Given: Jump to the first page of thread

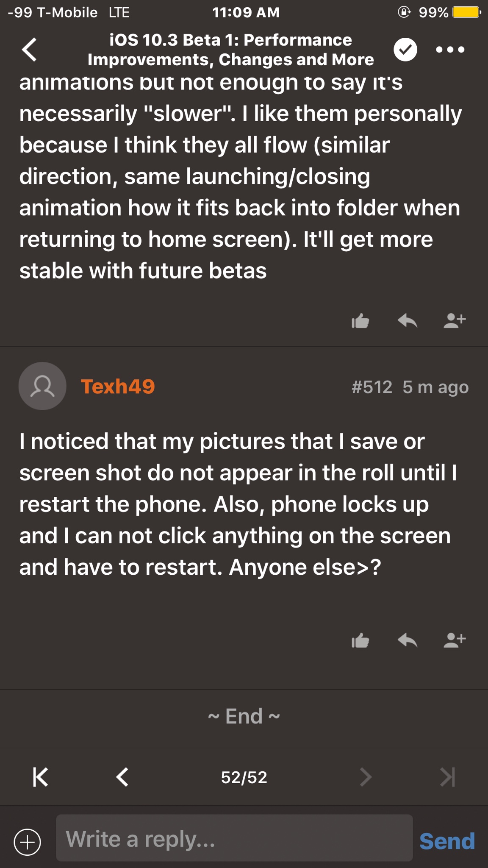Looking at the screenshot, I should point(40,777).
